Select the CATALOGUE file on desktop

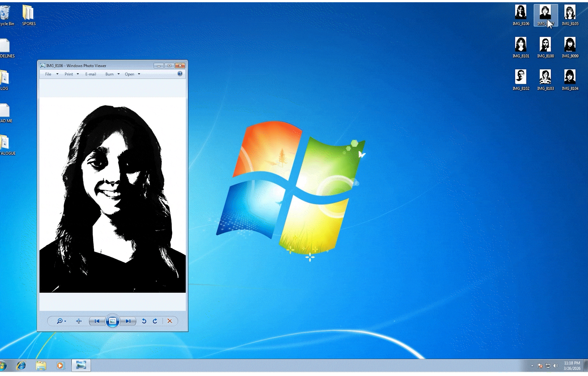tap(7, 145)
